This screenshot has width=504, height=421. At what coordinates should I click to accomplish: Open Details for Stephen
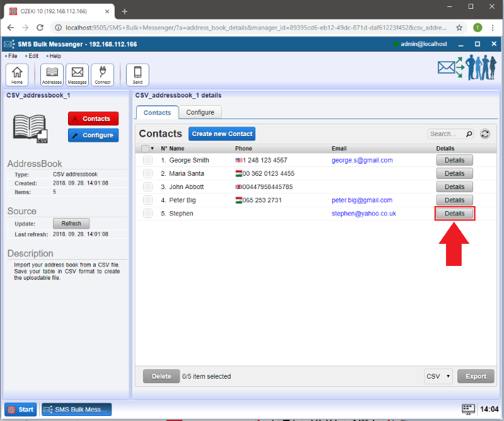tap(454, 214)
